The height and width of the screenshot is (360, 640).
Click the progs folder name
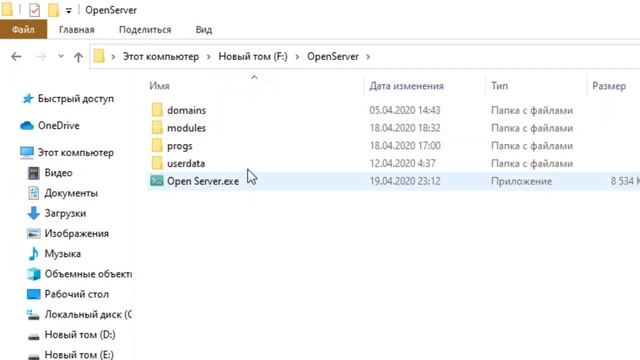(180, 146)
